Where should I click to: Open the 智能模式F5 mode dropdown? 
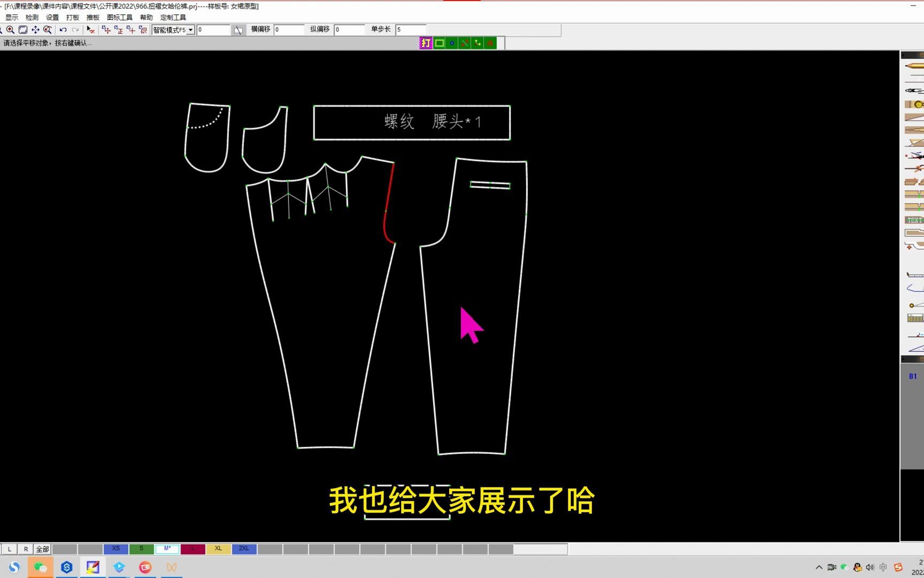click(x=191, y=30)
